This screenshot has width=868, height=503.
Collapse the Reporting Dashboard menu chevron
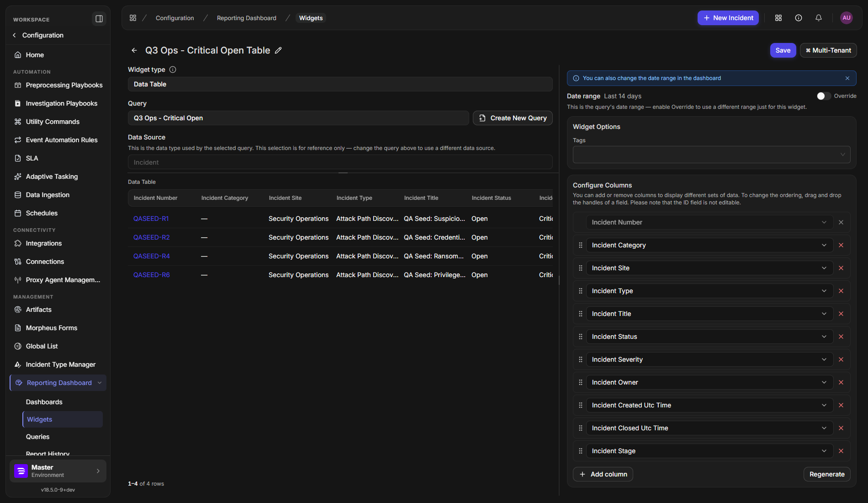click(100, 383)
